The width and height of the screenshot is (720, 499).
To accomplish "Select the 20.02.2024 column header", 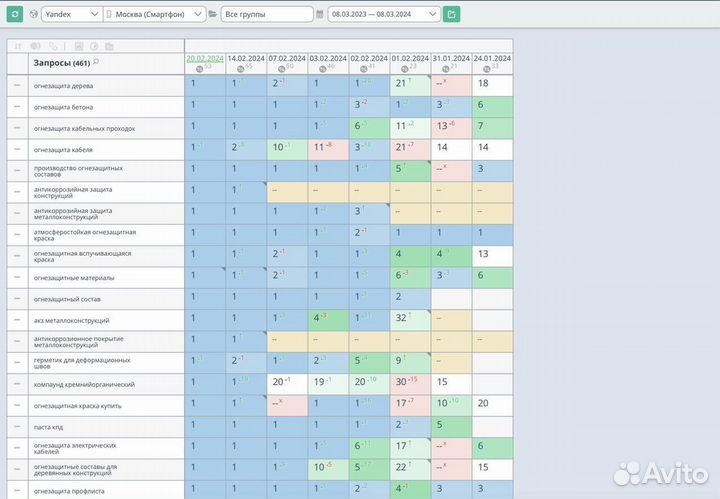I will pos(204,58).
